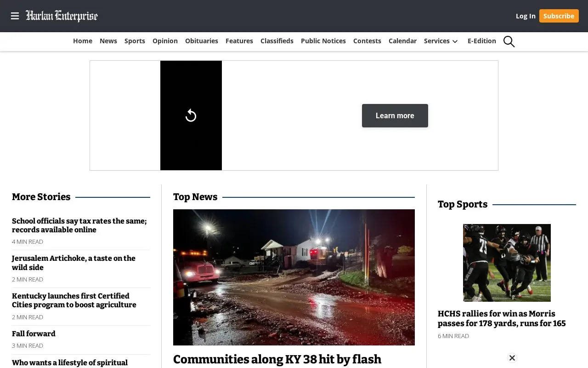Open Communities along KY 38 headline
The image size is (588, 368).
(x=277, y=360)
